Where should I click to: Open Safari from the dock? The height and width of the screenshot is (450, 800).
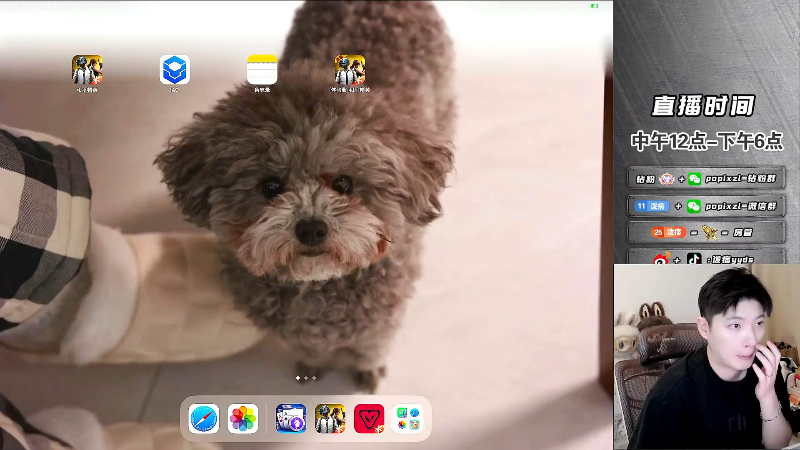(x=204, y=419)
